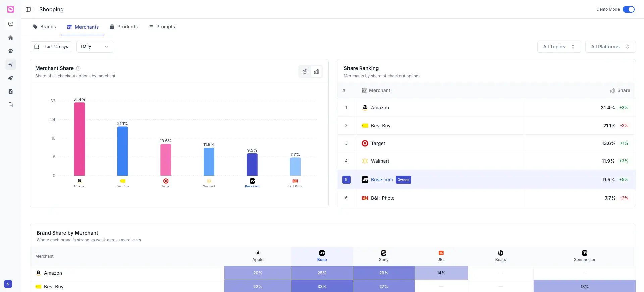Open the Last 14 days date picker
The height and width of the screenshot is (292, 644).
[x=51, y=47]
